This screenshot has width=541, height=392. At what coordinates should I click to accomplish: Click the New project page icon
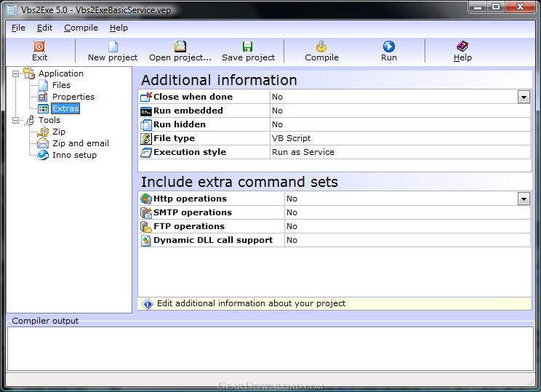point(113,47)
